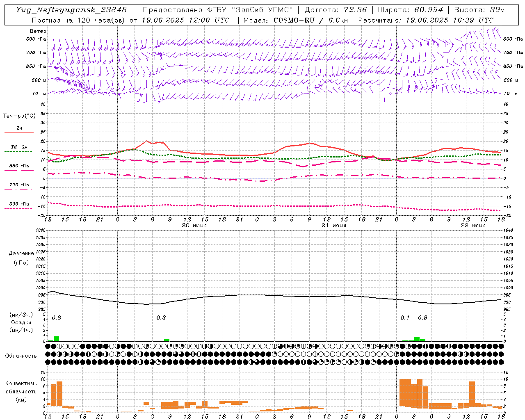
Task: Click the "Td 2м" dew point legend entry
Action: point(19,147)
